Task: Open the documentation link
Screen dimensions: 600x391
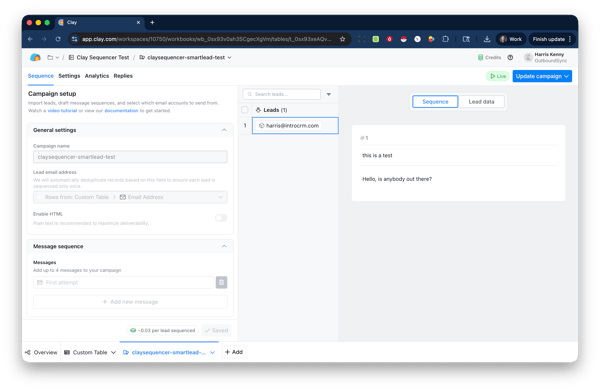Action: (121, 111)
